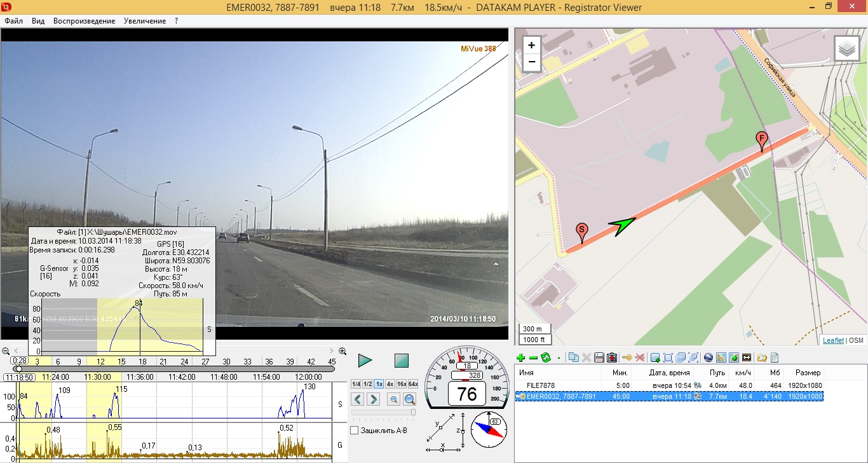The height and width of the screenshot is (463, 868).
Task: Click the volume slider handle
Action: 413,413
